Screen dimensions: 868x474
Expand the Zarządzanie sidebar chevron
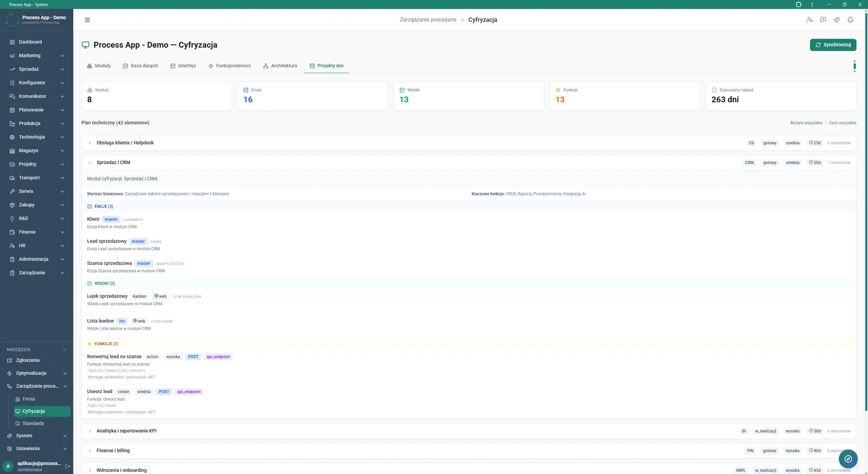point(62,273)
